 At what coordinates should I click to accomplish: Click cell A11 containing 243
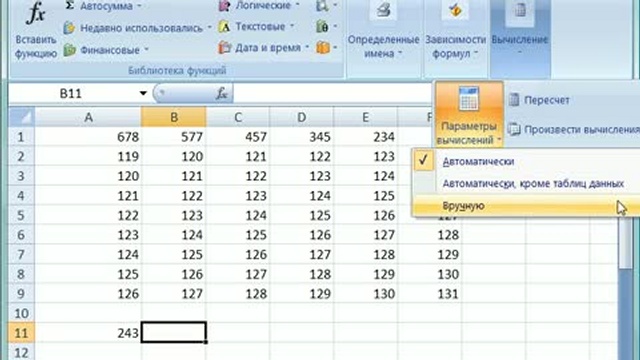(x=88, y=333)
